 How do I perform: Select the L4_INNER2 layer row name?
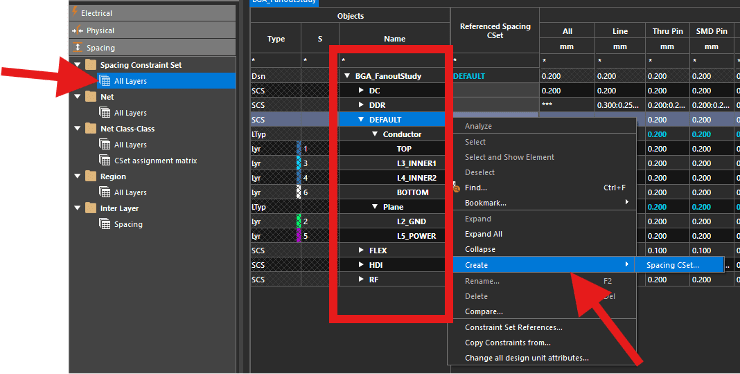point(416,178)
